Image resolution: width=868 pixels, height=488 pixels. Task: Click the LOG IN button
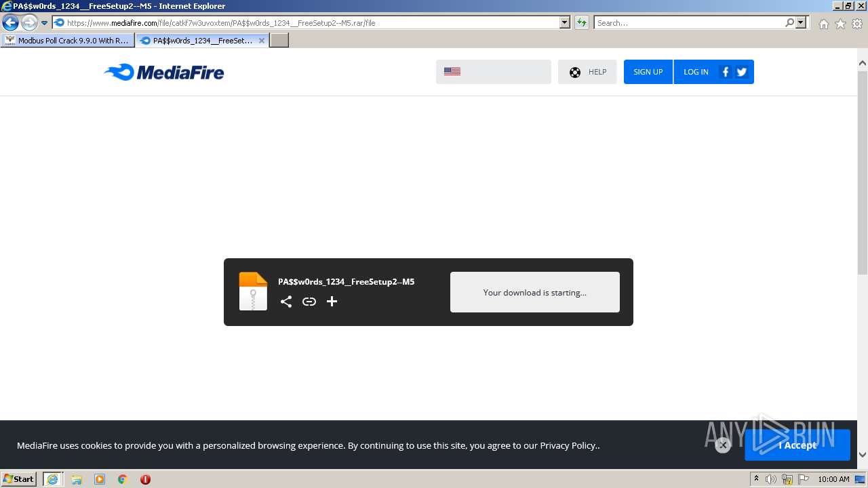coord(696,72)
